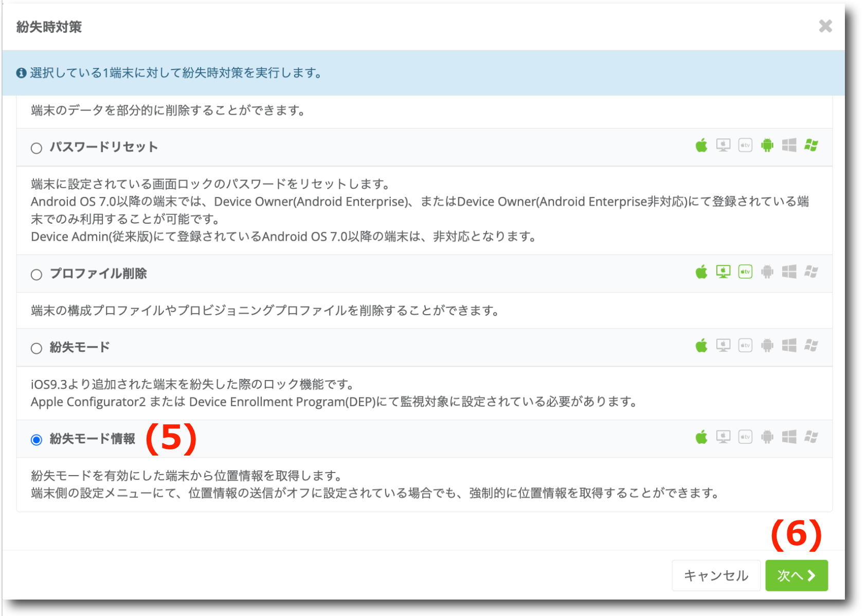This screenshot has width=866, height=616.
Task: Select the 紛失モード情報 radio button
Action: tap(37, 440)
